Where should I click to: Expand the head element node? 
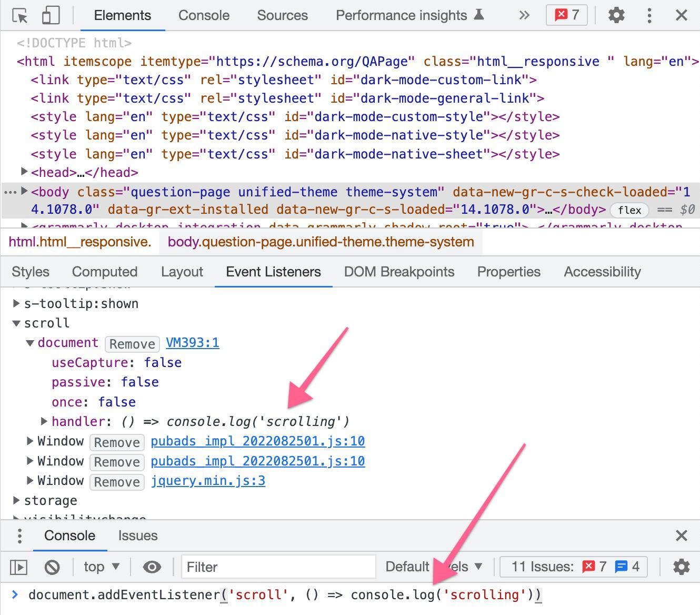coord(24,171)
